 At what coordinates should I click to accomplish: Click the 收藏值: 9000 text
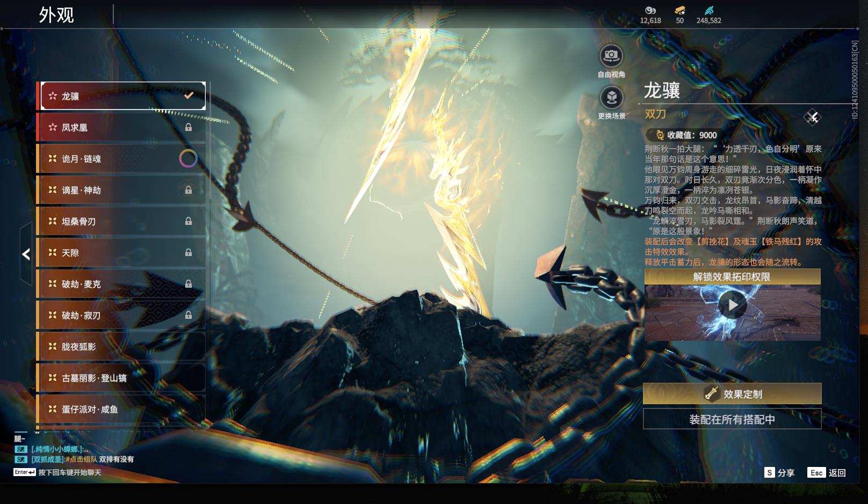pyautogui.click(x=692, y=135)
